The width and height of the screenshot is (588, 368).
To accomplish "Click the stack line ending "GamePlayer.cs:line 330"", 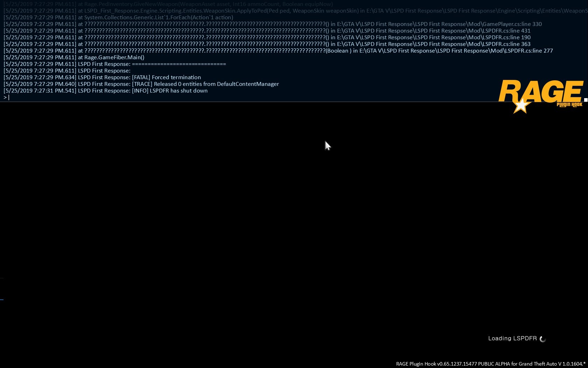I will [273, 24].
